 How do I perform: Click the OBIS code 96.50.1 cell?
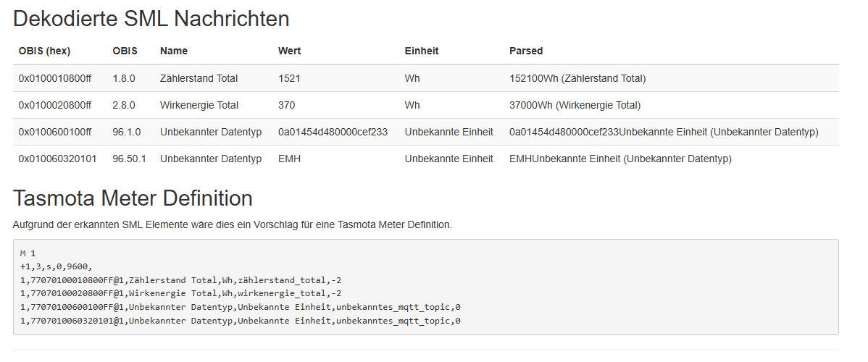tap(129, 159)
